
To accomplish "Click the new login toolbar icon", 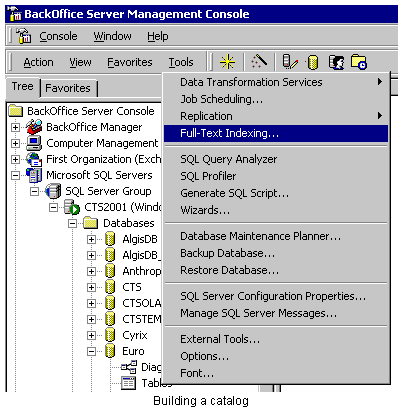I will (337, 62).
